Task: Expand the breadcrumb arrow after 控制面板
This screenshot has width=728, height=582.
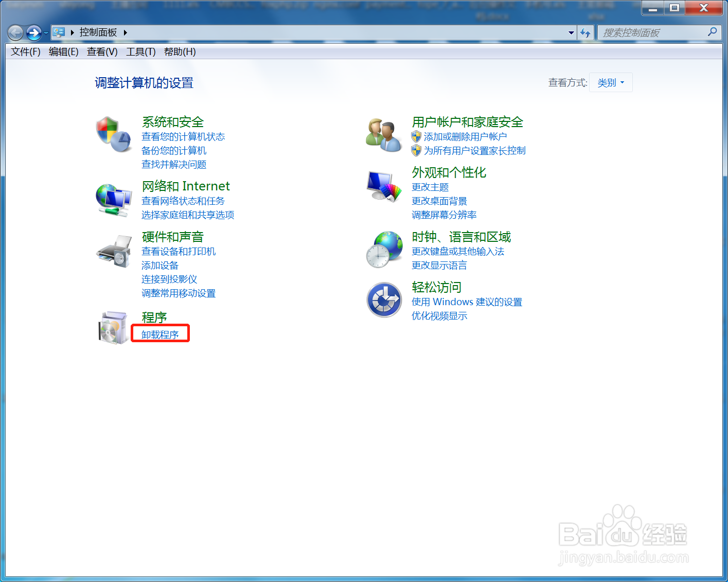Action: pos(126,32)
